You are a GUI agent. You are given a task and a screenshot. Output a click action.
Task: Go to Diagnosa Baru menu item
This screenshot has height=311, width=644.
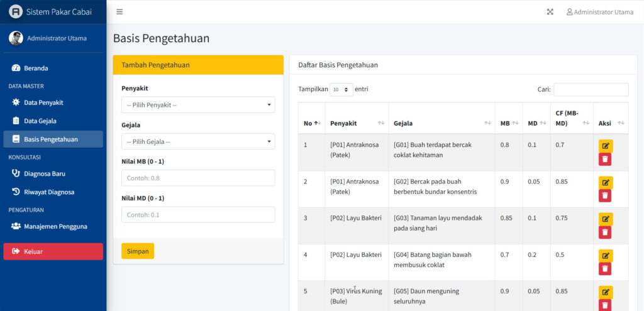(44, 173)
